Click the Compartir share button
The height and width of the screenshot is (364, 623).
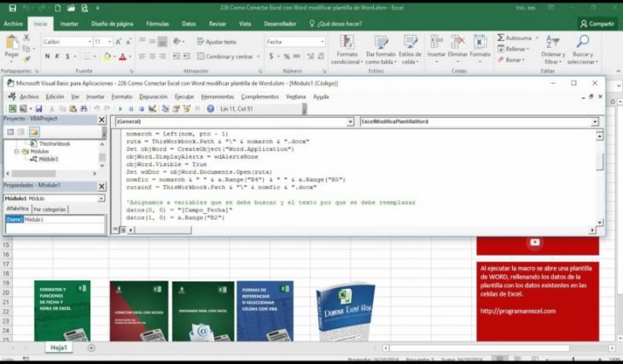pyautogui.click(x=597, y=24)
